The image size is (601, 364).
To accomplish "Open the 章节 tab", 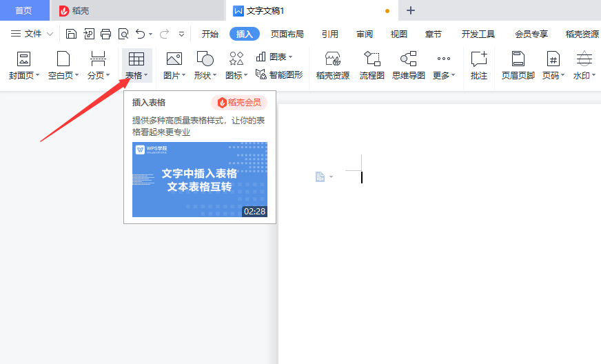I will [433, 34].
